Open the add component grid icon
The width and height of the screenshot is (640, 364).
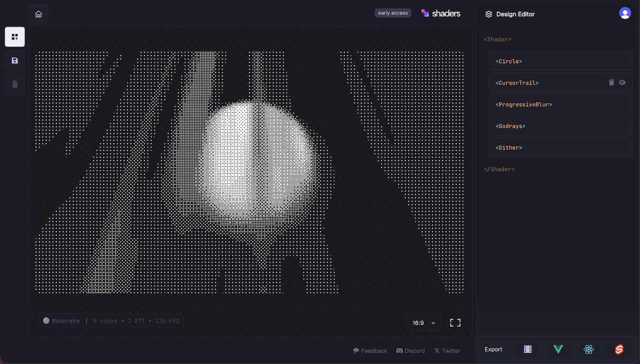tap(15, 37)
